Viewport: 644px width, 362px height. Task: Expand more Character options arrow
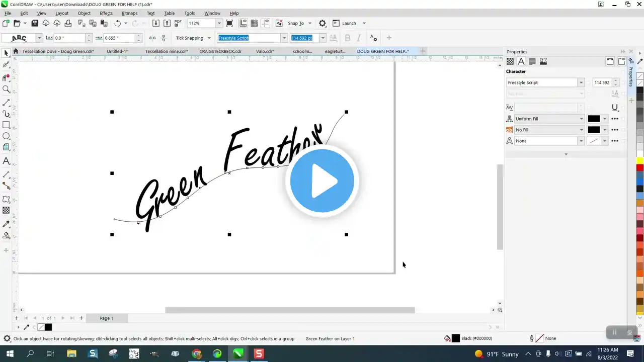(566, 154)
